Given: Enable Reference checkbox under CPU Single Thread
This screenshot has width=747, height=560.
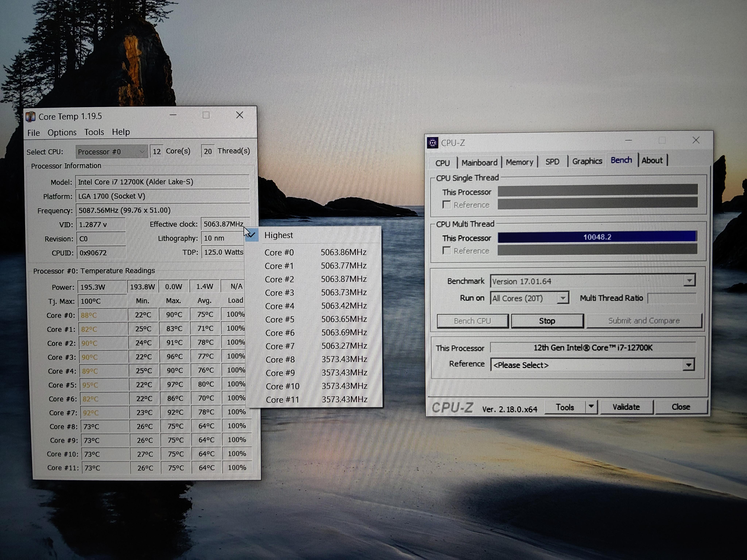Looking at the screenshot, I should (x=446, y=205).
